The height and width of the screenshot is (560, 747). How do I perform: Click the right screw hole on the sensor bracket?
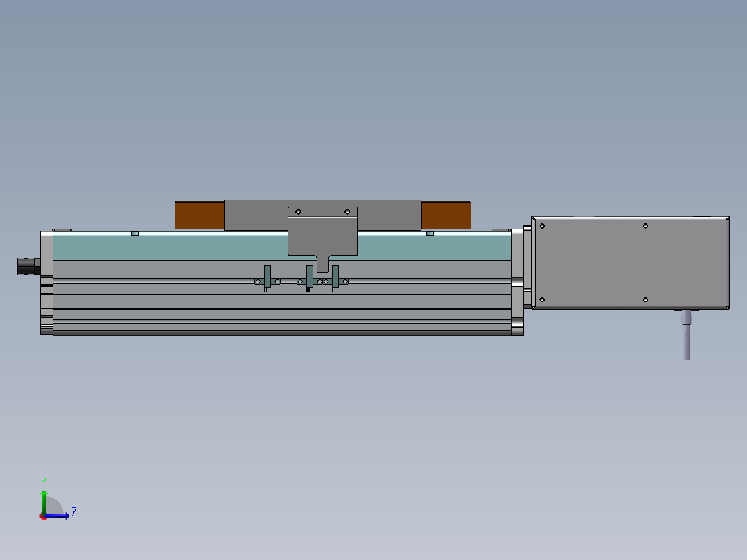coord(347,211)
